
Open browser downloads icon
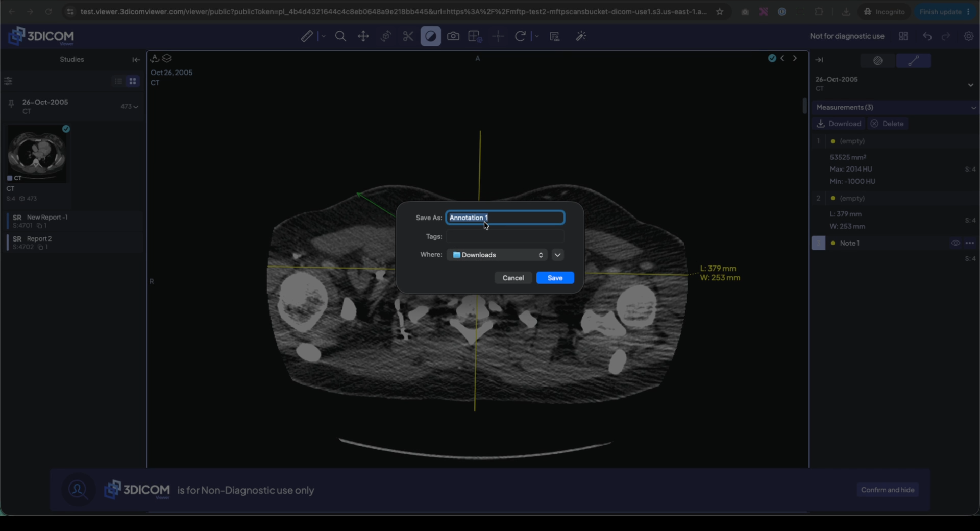[846, 11]
